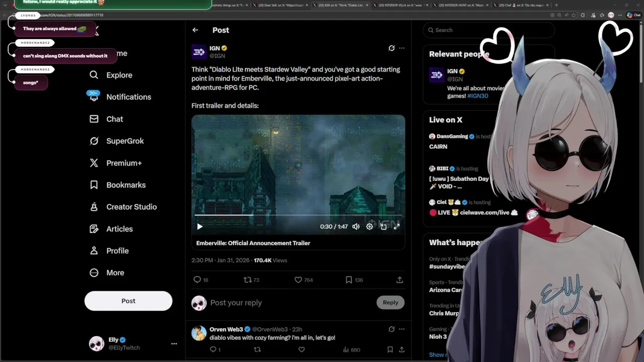Open video settings gear
This screenshot has height=362, width=644.
tap(369, 227)
